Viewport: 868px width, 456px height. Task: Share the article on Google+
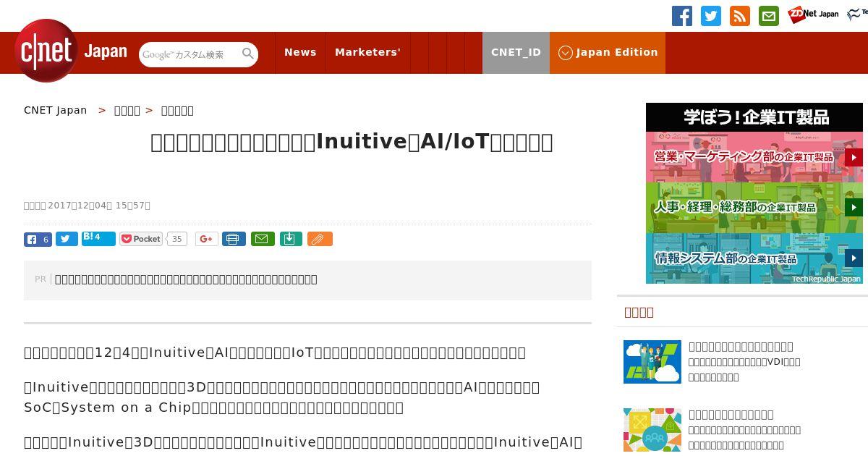click(x=206, y=239)
